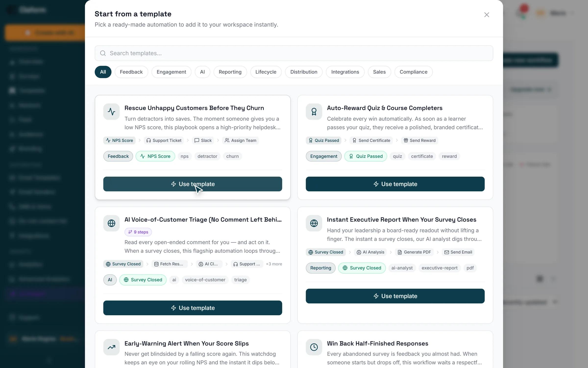588x368 pixels.
Task: Click the Send Email step chip
Action: (458, 252)
